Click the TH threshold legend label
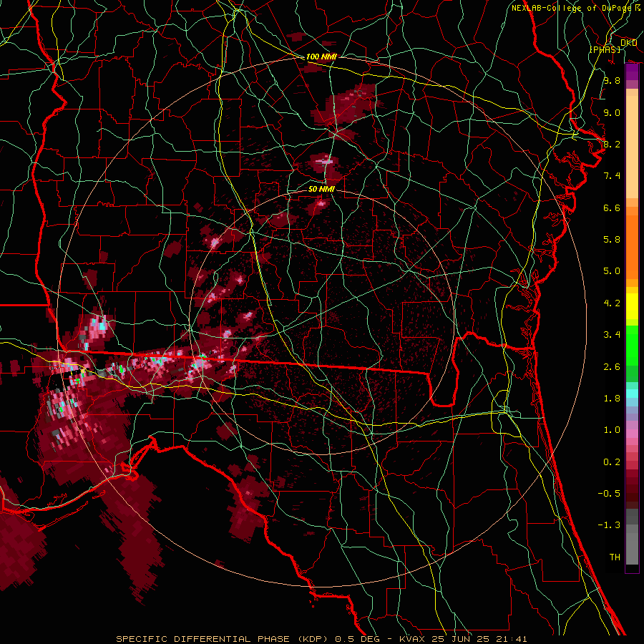644x644 pixels. point(615,557)
